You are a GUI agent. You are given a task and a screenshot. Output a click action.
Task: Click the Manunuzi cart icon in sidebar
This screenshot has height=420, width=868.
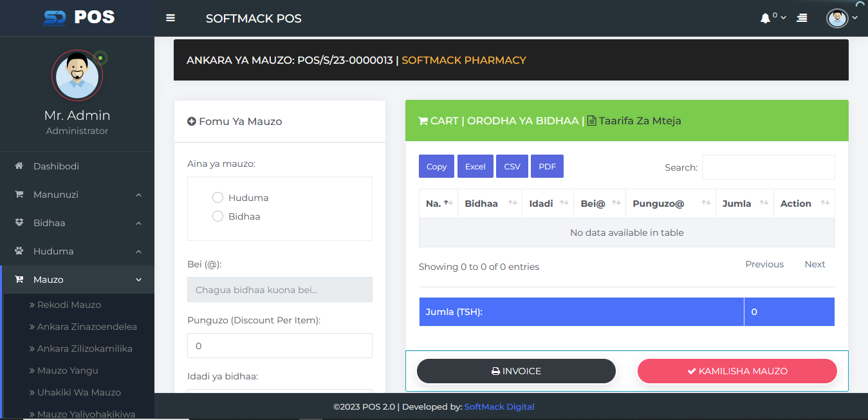pyautogui.click(x=19, y=195)
